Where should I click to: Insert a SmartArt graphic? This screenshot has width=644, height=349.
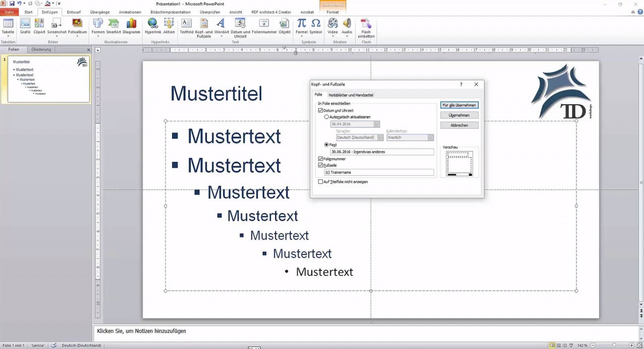pos(114,26)
